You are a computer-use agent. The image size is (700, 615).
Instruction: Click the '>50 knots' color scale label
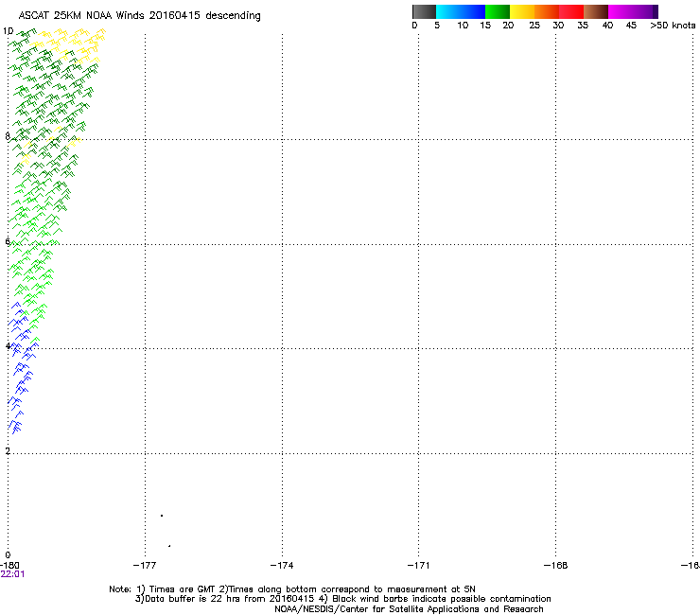(673, 26)
